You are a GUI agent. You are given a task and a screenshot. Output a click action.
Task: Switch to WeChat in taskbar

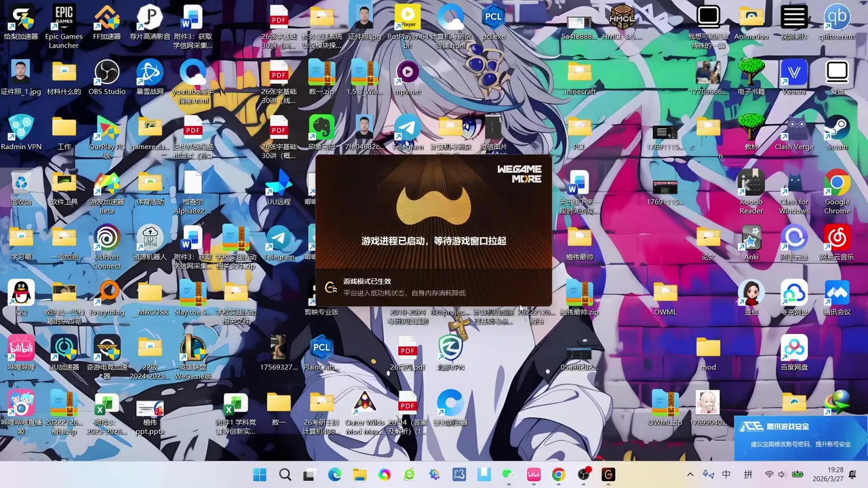(508, 474)
